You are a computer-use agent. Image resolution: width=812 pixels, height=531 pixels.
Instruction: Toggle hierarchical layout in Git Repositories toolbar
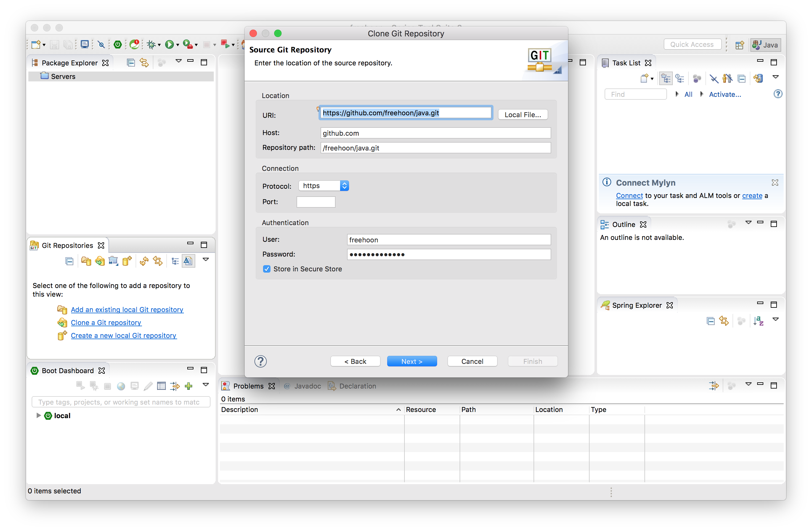175,261
